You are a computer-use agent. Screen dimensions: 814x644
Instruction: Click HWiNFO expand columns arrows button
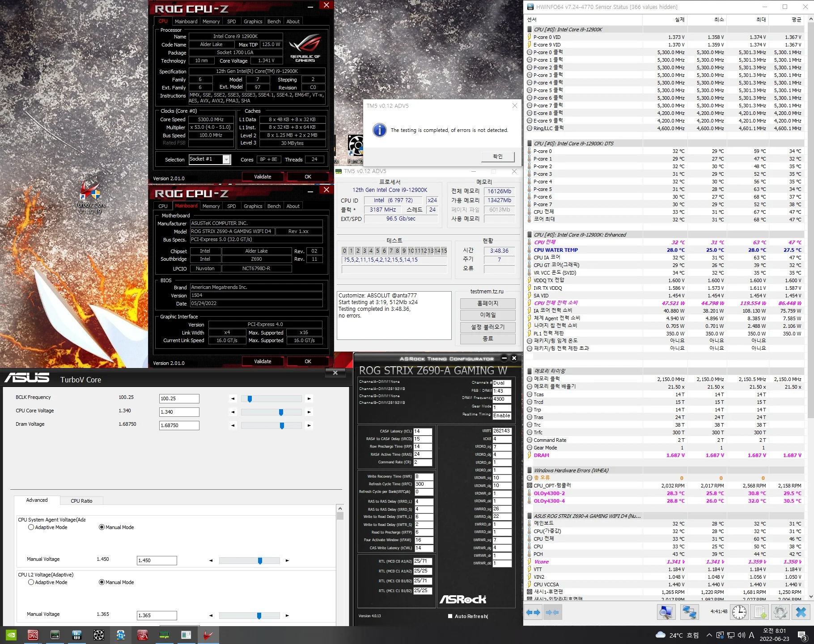coord(533,612)
